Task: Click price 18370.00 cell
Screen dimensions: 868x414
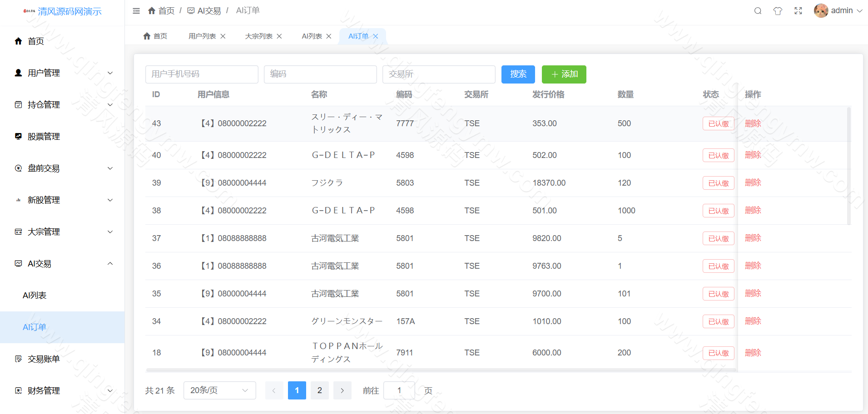Action: pos(549,183)
